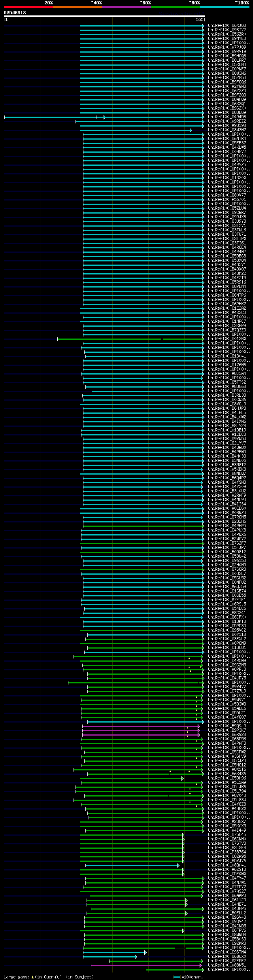Select hit UniRef100_B9Q9J9
The width and height of the screenshot is (253, 980).
227,726
